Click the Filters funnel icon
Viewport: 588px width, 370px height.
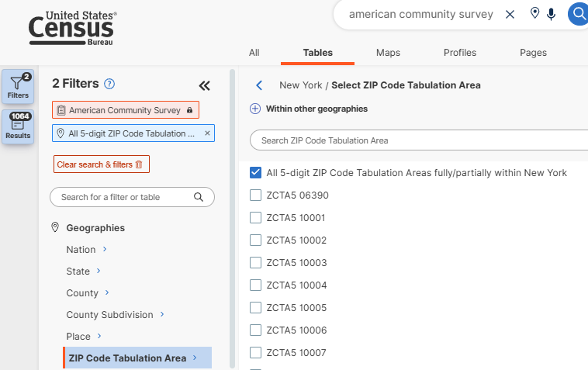(18, 85)
